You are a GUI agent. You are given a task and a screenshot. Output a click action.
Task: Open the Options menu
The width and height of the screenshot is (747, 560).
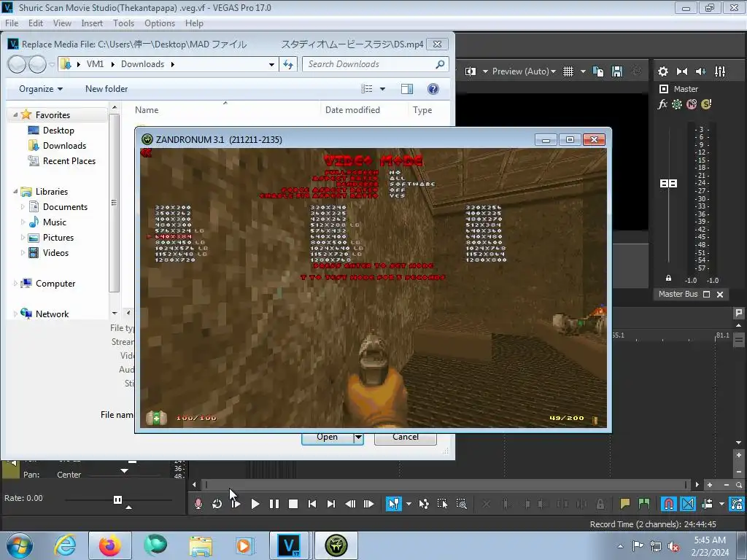160,23
